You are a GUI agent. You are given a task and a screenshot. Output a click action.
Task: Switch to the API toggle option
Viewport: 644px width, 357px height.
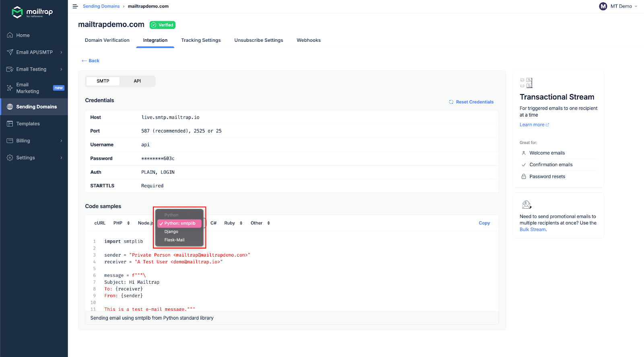click(137, 81)
